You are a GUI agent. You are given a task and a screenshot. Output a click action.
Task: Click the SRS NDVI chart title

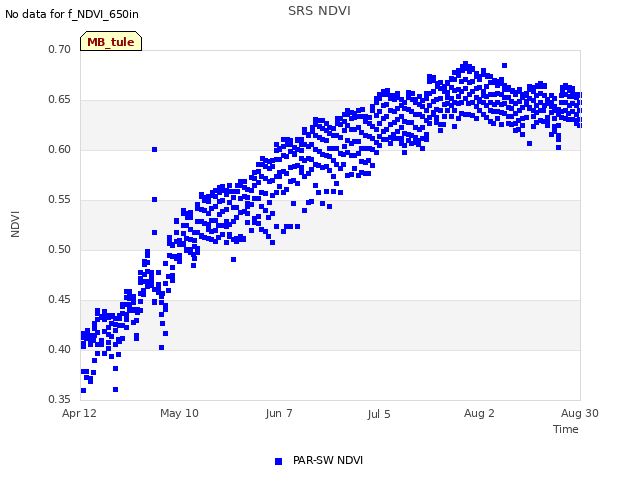pyautogui.click(x=319, y=11)
